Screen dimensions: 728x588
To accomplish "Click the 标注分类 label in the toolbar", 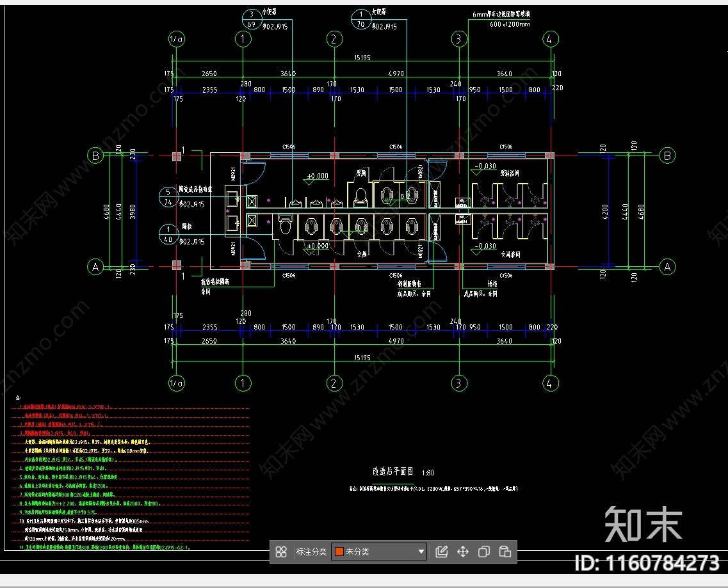I will (x=311, y=552).
